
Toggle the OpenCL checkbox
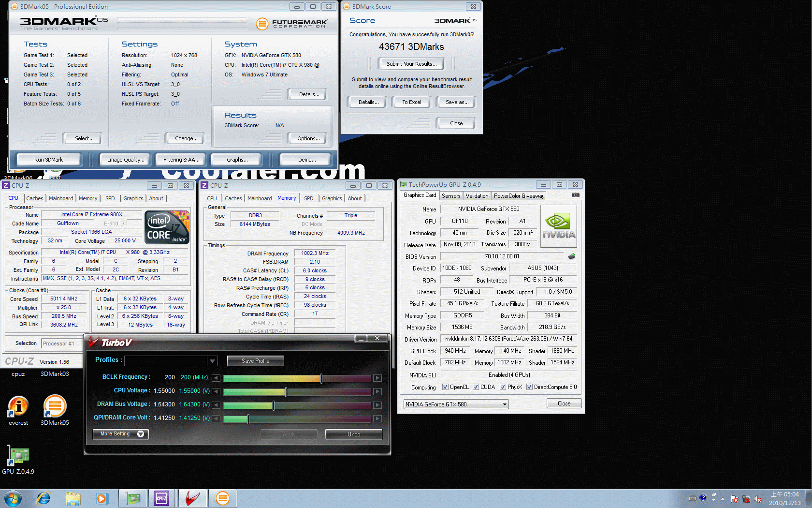tap(446, 387)
